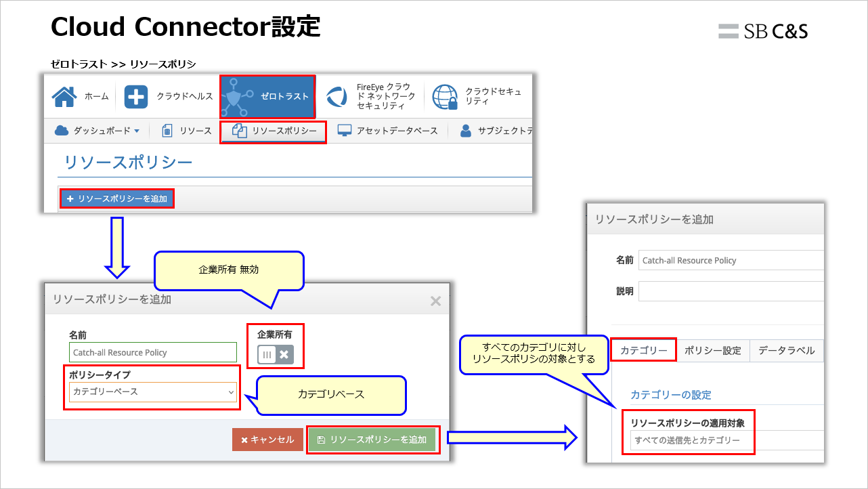Viewport: 868px width, 489px height.
Task: Click green リソースポリシーを追加 save button
Action: [372, 440]
